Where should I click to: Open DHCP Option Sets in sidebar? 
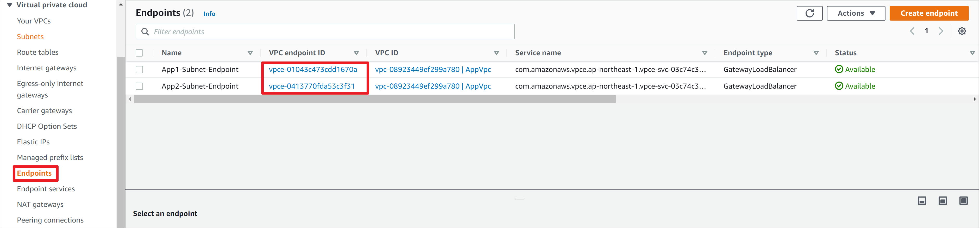coord(47,126)
